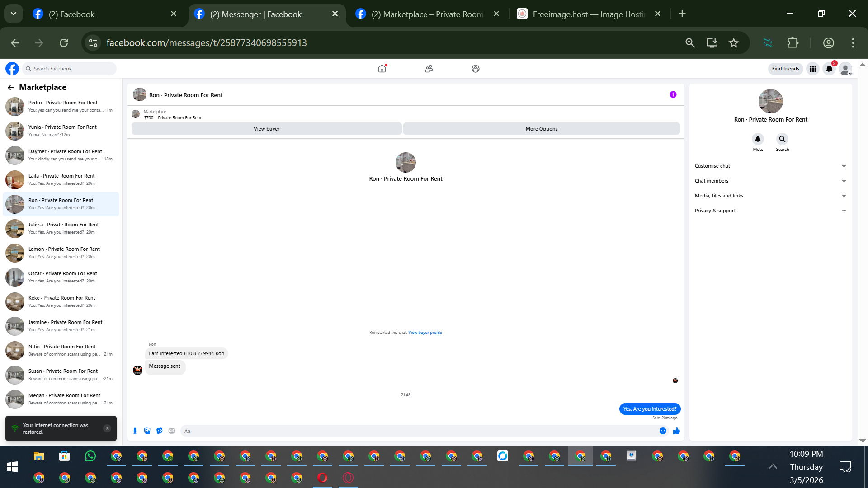
Task: Open the View buyer profile link
Action: tap(425, 333)
